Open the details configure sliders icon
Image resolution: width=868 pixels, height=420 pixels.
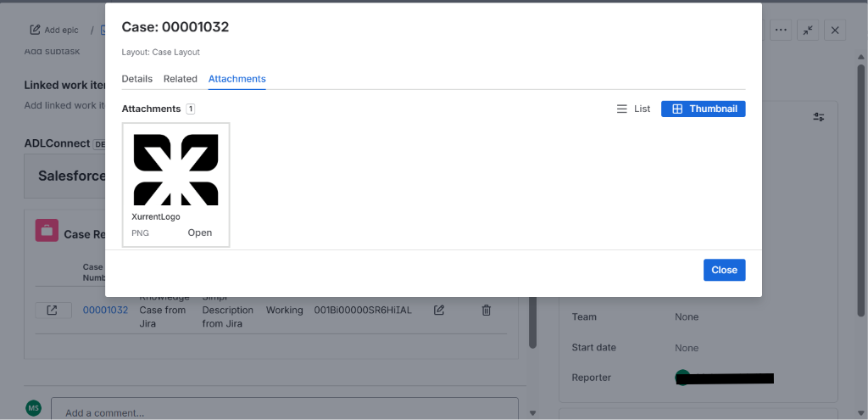[x=819, y=117]
